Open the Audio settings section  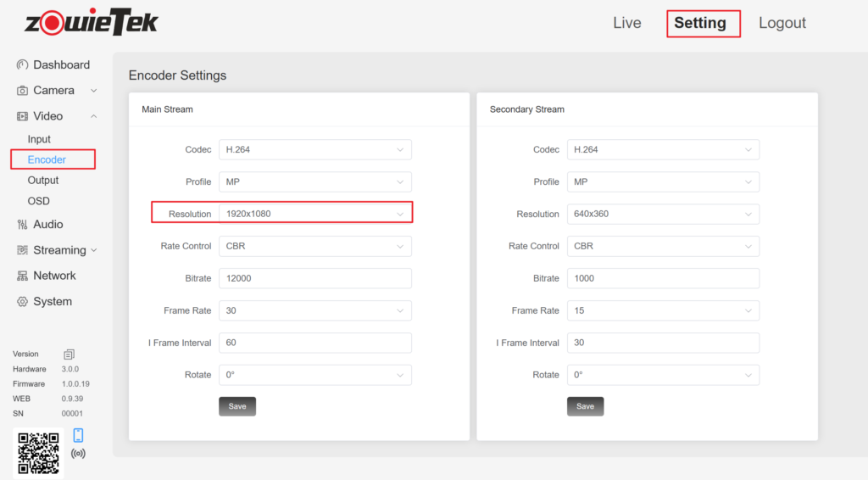[x=47, y=225]
